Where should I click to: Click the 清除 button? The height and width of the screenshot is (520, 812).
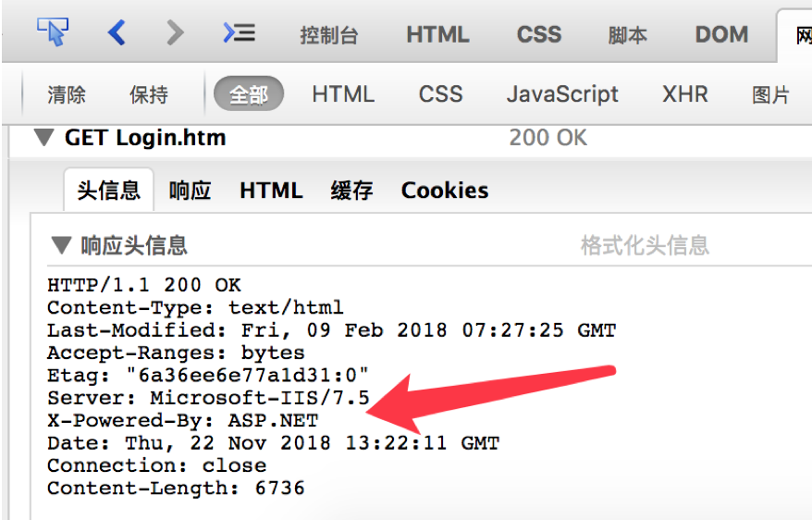tap(67, 94)
